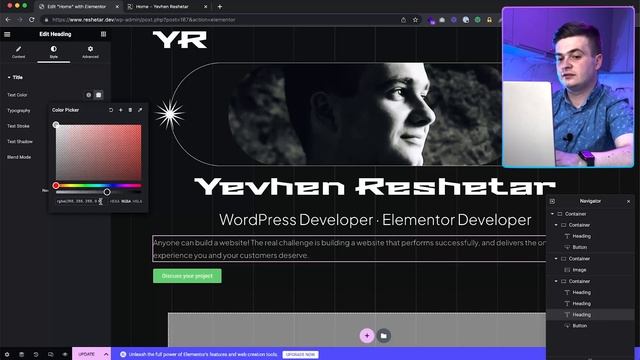The width and height of the screenshot is (640, 360).
Task: Add a new global color from picker
Action: click(121, 110)
